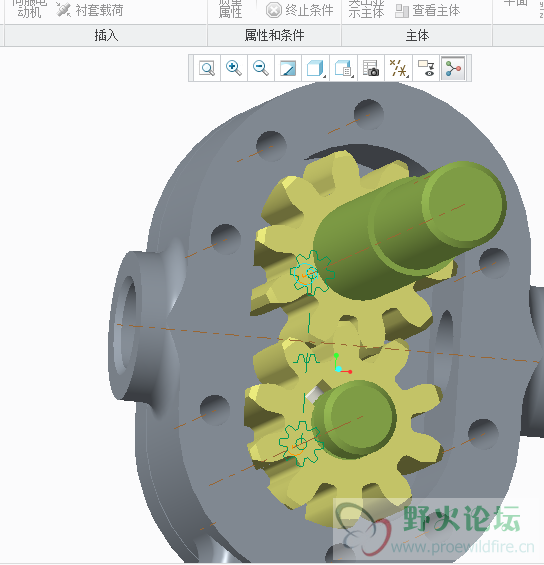Click the 终止条件 termination condition tool
Screen dimensions: 544x565
pos(300,10)
